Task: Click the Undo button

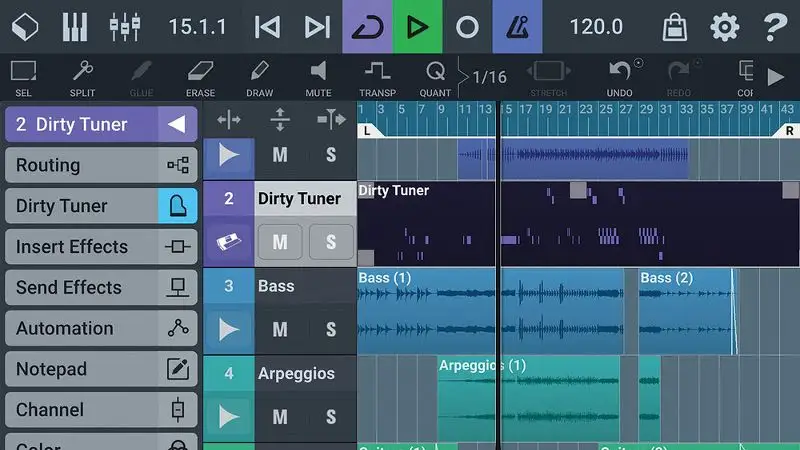Action: pos(620,77)
